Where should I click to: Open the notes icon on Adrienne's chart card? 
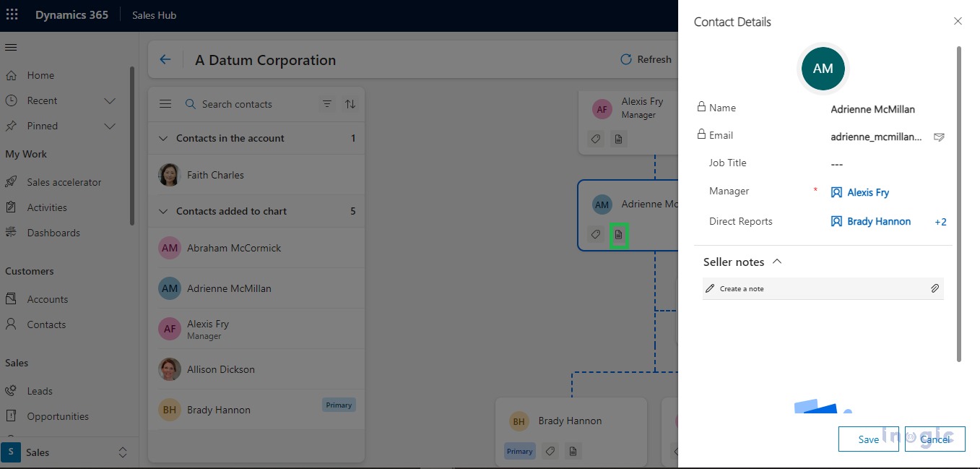(618, 235)
